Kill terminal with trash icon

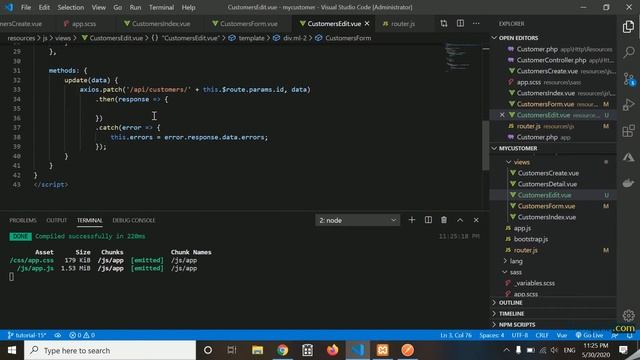tap(444, 220)
